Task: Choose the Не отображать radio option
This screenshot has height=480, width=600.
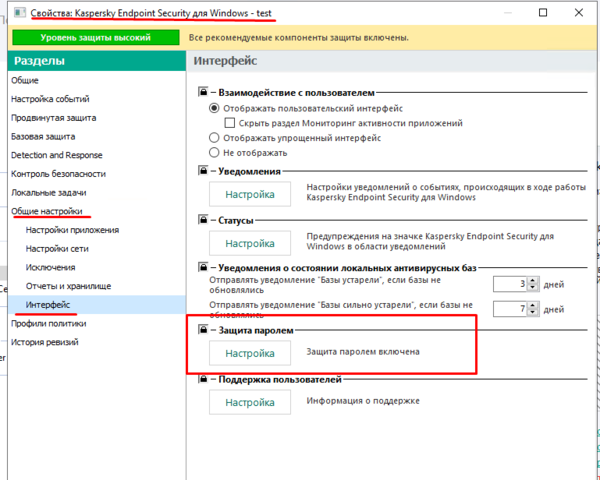Action: 214,153
